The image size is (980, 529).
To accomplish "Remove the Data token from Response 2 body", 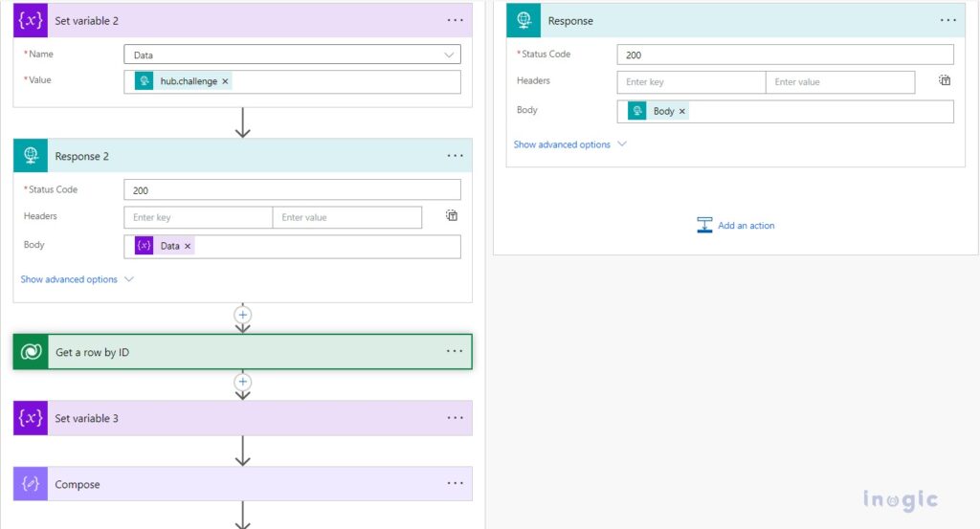I will click(188, 247).
